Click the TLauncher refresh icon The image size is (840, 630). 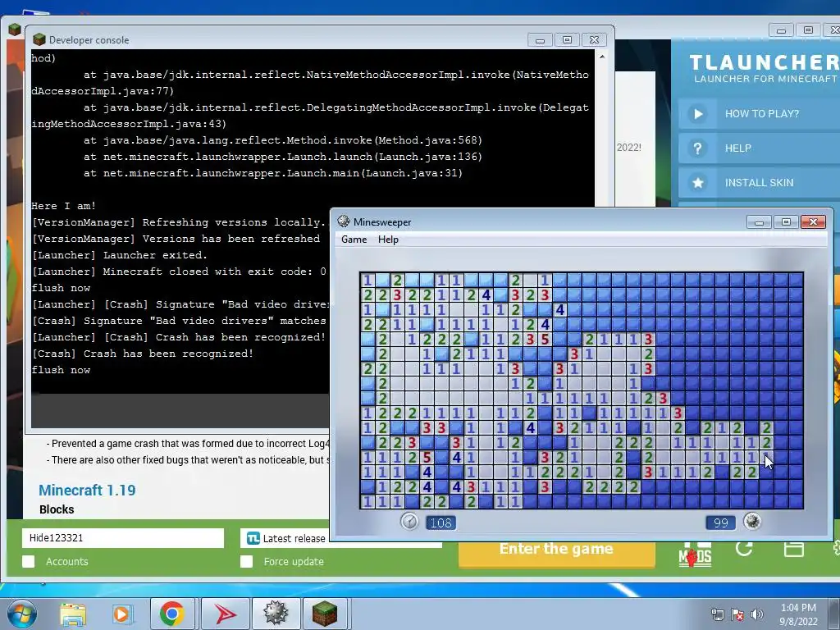[x=744, y=549]
